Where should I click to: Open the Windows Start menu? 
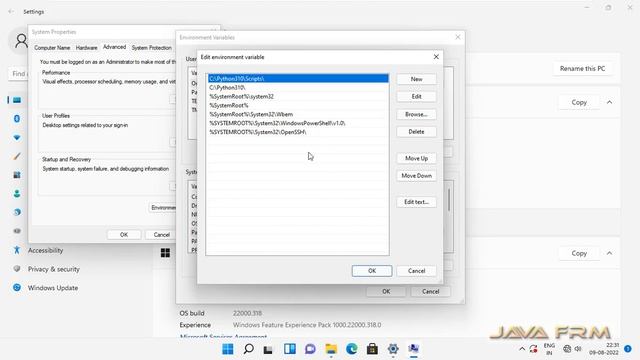228,349
